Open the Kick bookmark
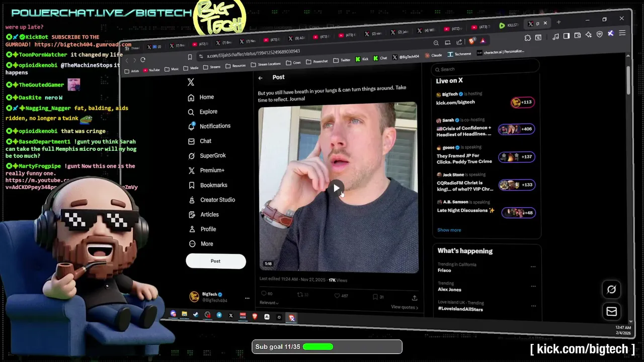 click(362, 59)
